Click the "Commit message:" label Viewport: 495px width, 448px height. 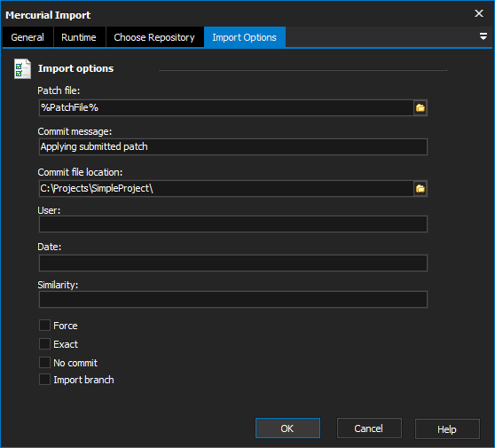tap(75, 131)
